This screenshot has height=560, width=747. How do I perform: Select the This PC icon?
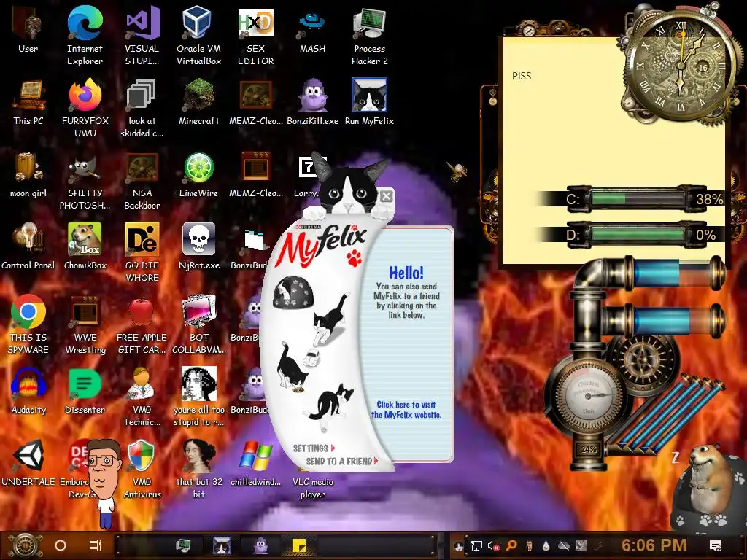(28, 96)
